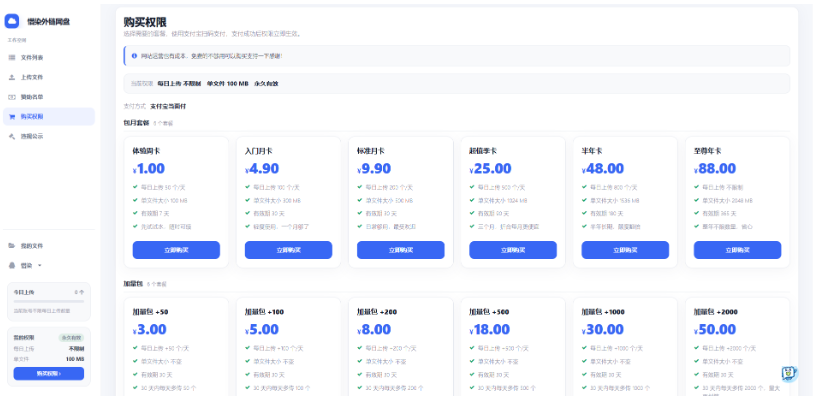Click the gavel icon for 违规公示
The height and width of the screenshot is (397, 813).
click(x=11, y=136)
